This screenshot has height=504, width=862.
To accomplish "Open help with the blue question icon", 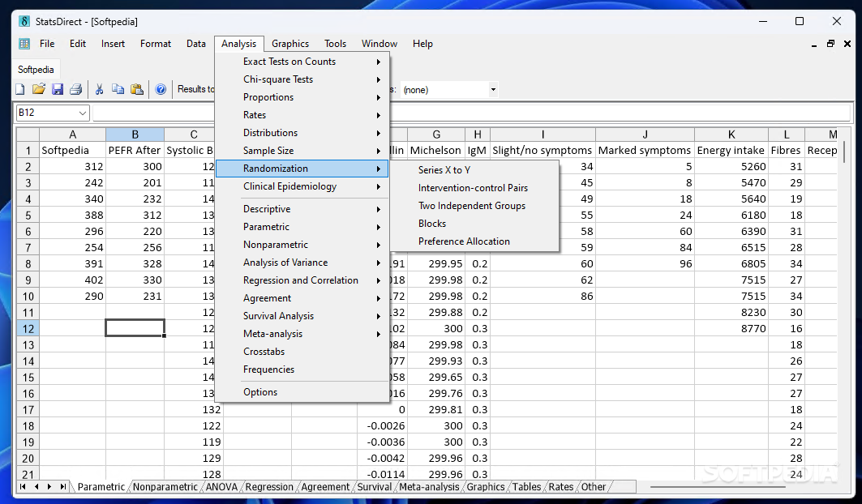I will point(161,89).
